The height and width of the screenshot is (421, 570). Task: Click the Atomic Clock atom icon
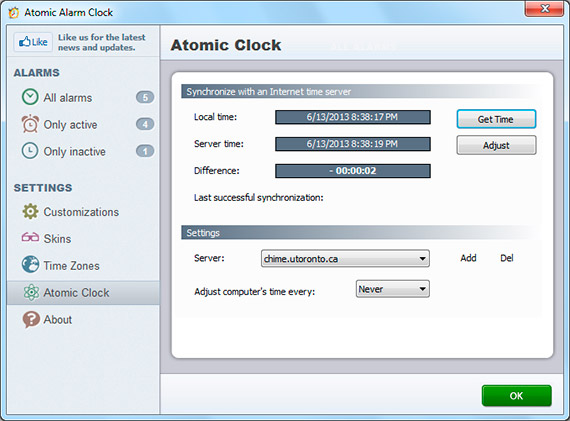click(x=31, y=292)
